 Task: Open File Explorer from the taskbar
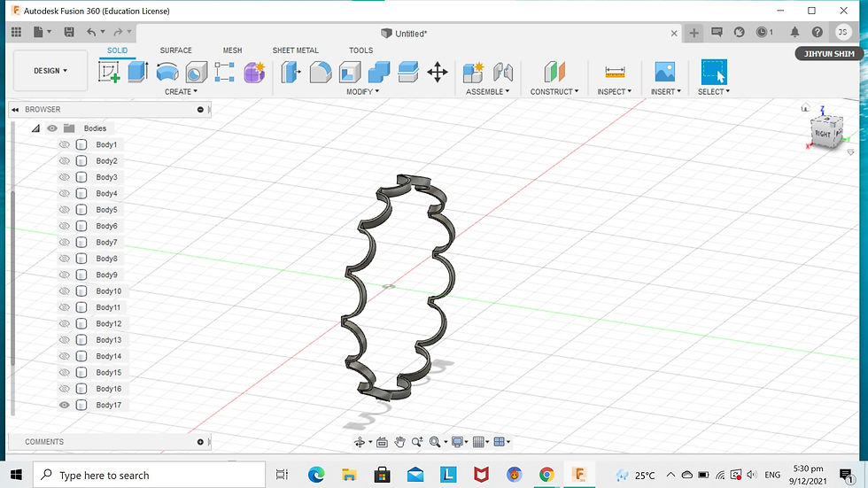(349, 474)
